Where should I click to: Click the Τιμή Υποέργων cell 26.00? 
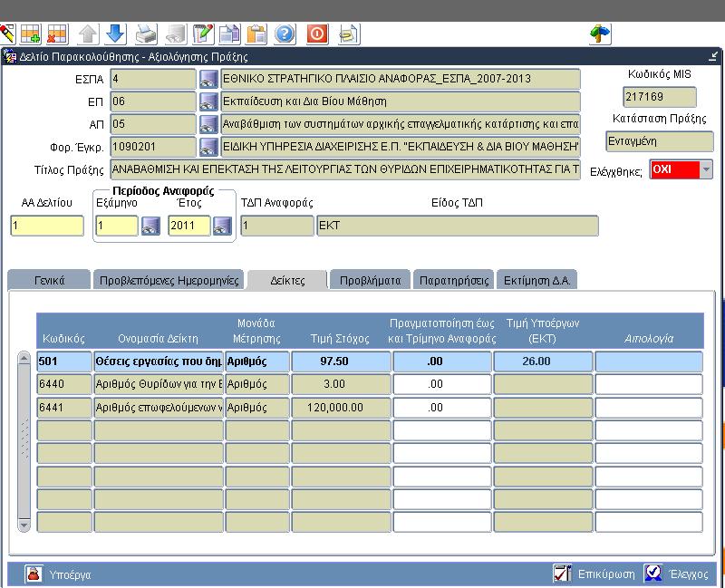click(543, 361)
